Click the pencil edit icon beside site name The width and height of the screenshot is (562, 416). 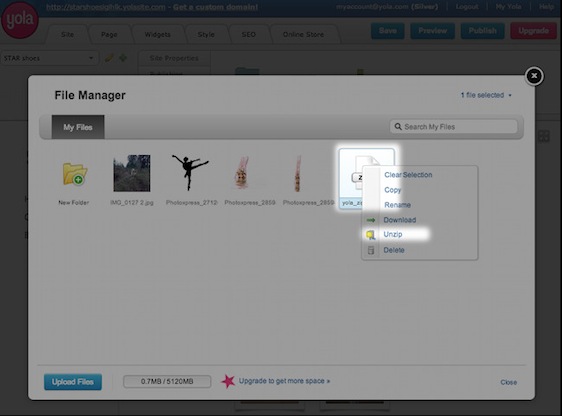point(109,58)
